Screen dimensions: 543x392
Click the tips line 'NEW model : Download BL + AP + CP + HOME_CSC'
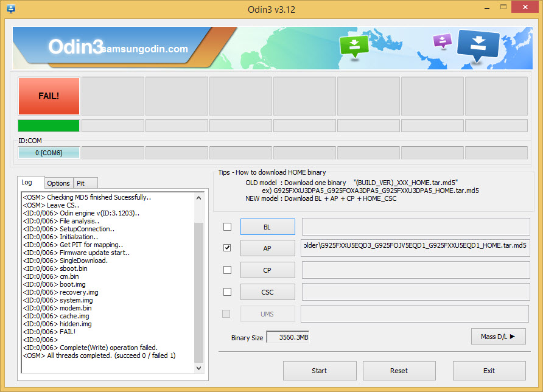tap(321, 199)
